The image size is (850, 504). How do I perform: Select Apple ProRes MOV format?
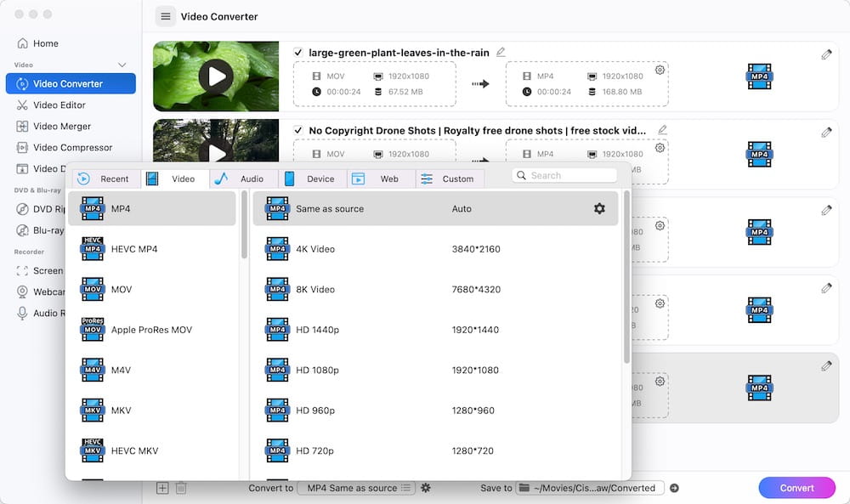(152, 330)
